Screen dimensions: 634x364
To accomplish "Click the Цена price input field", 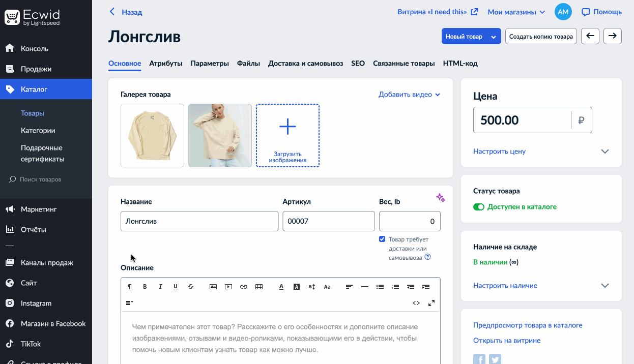I will 522,120.
